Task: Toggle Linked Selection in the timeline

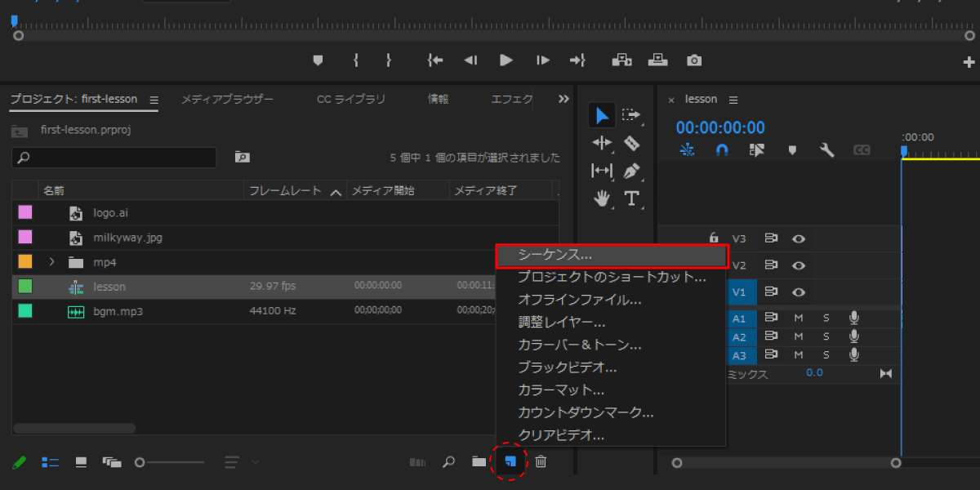Action: [757, 149]
